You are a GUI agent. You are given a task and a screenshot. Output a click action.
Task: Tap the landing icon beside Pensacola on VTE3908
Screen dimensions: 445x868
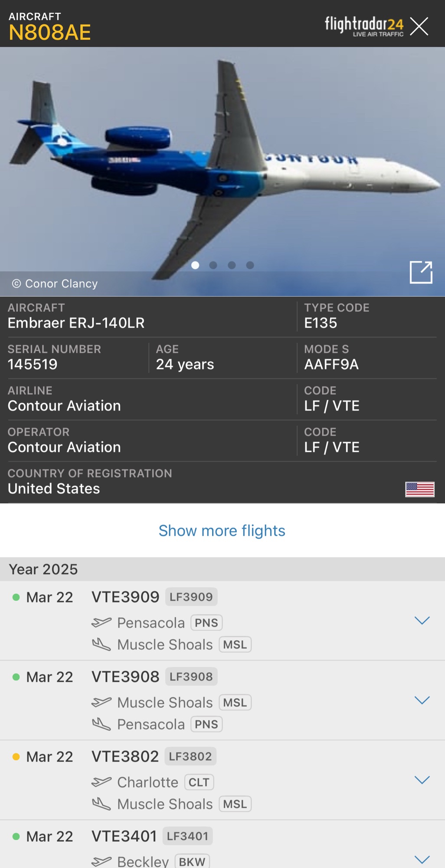tap(101, 724)
